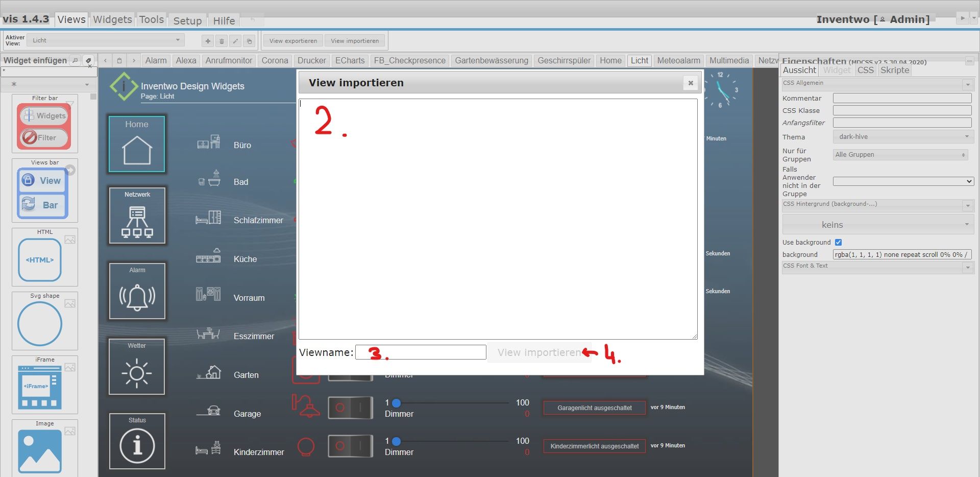Screen dimensions: 980x477
Task: Toggle the Garage light switch
Action: tap(350, 408)
